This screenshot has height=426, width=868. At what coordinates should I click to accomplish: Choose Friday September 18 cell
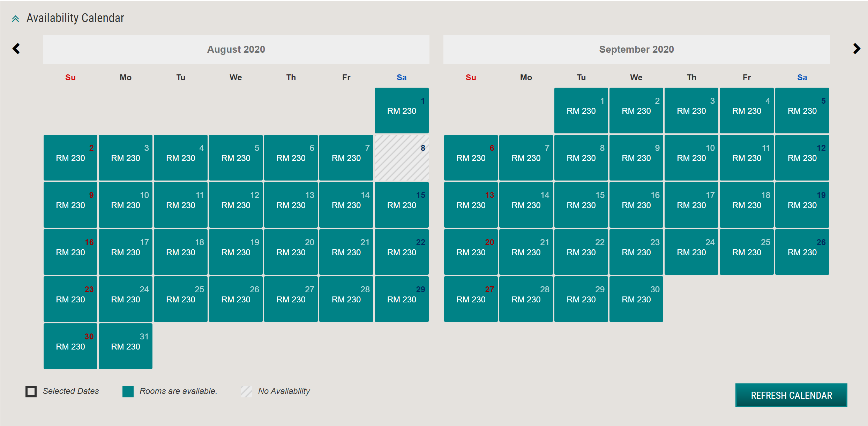(747, 205)
